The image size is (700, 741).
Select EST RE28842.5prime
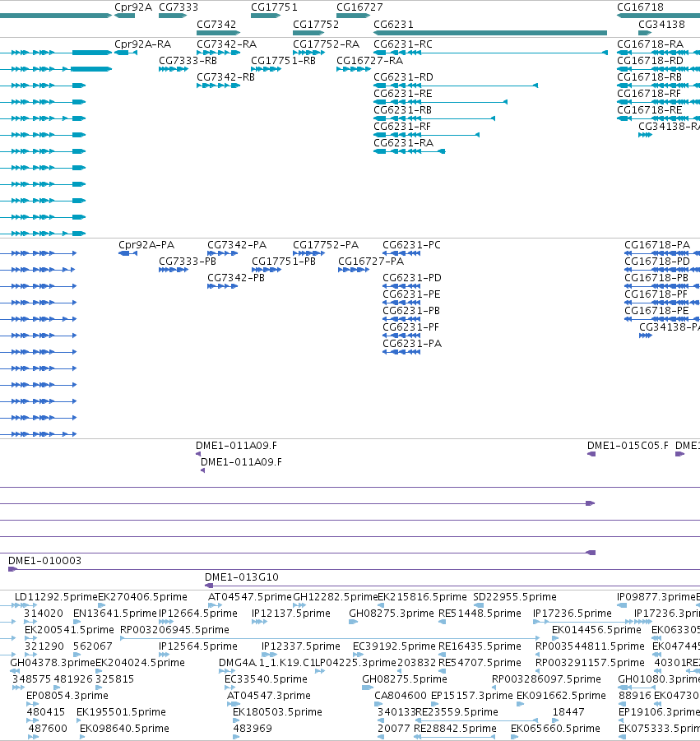click(455, 728)
